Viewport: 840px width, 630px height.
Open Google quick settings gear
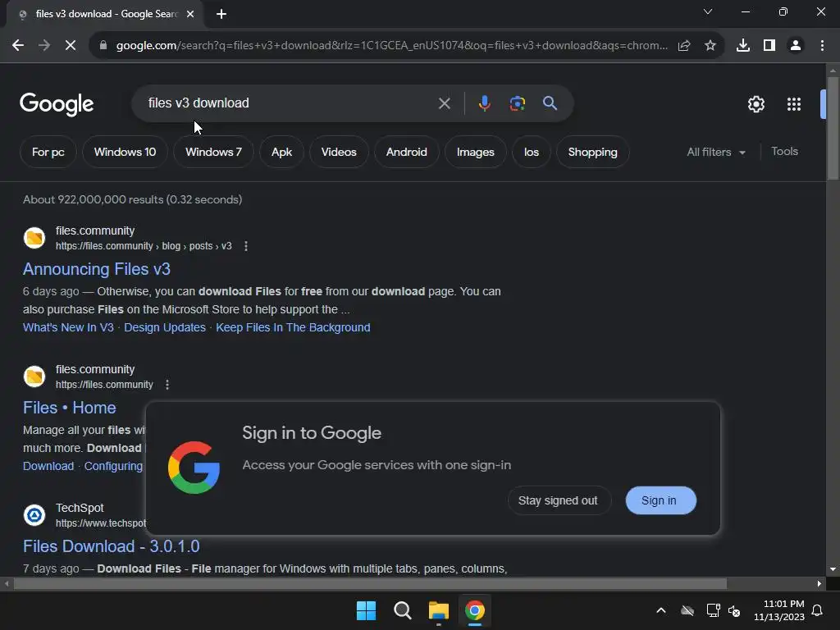(756, 104)
